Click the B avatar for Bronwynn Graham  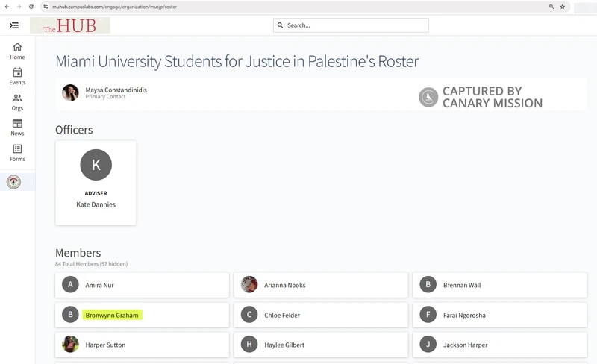[x=70, y=315]
